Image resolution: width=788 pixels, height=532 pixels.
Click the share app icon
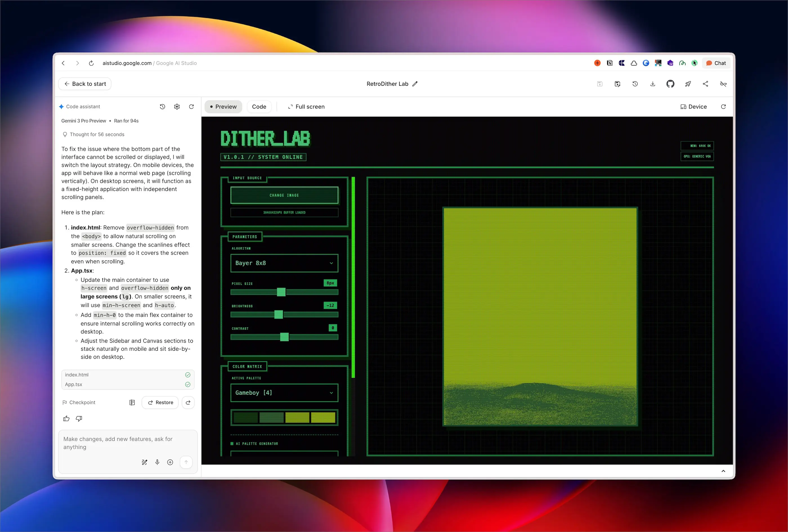click(705, 84)
